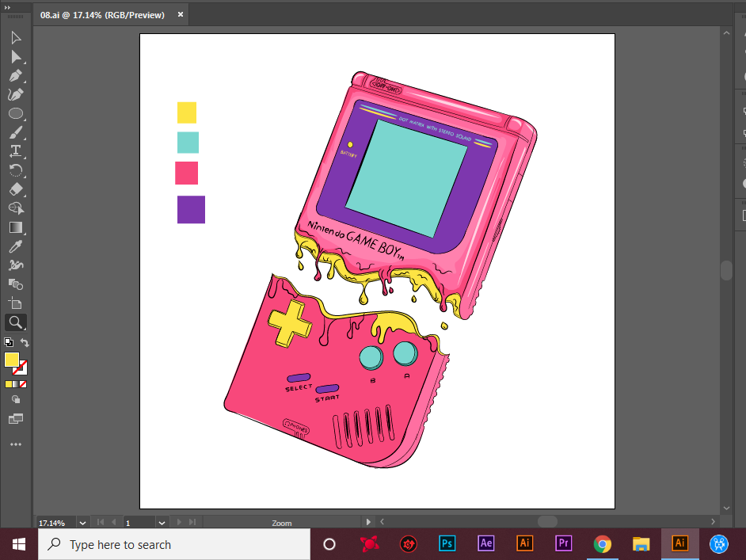Select the Pen tool
The image size is (746, 560).
coord(16,76)
